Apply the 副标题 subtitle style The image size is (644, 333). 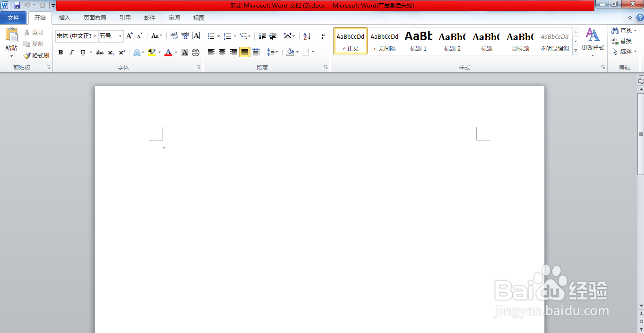tap(521, 41)
